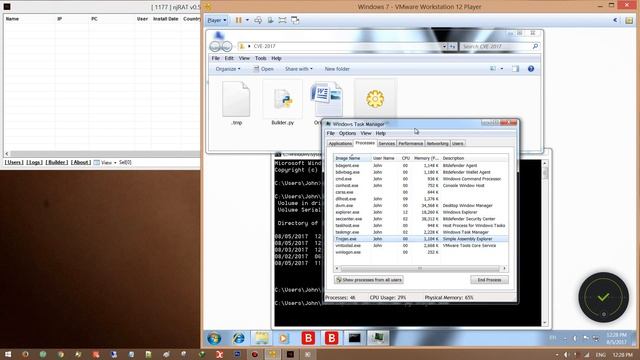Launch Internet Explorer from guest taskbar
This screenshot has height=360, width=640.
click(x=238, y=338)
